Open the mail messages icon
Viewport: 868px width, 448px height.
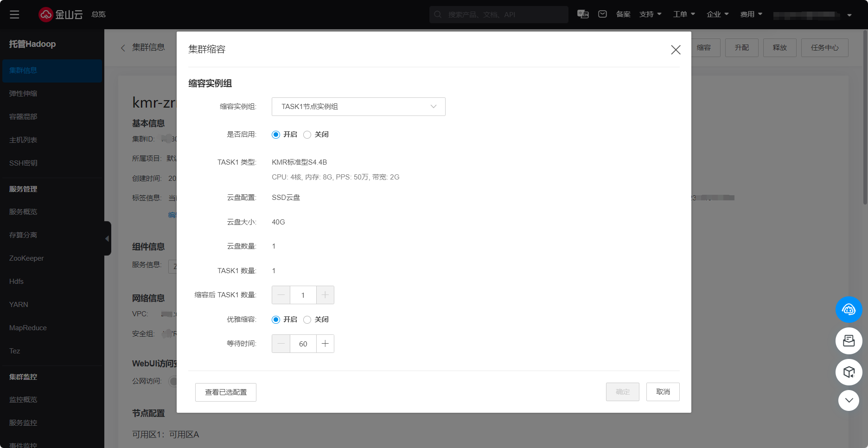point(602,14)
